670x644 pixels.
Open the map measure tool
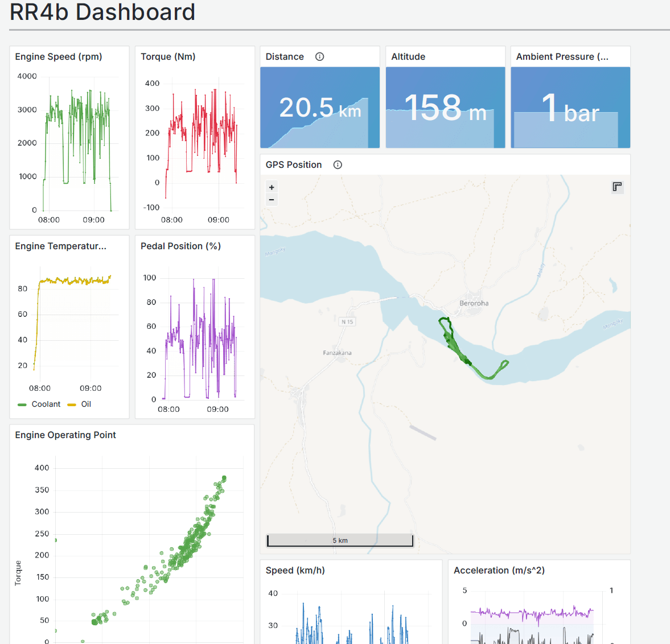[617, 187]
